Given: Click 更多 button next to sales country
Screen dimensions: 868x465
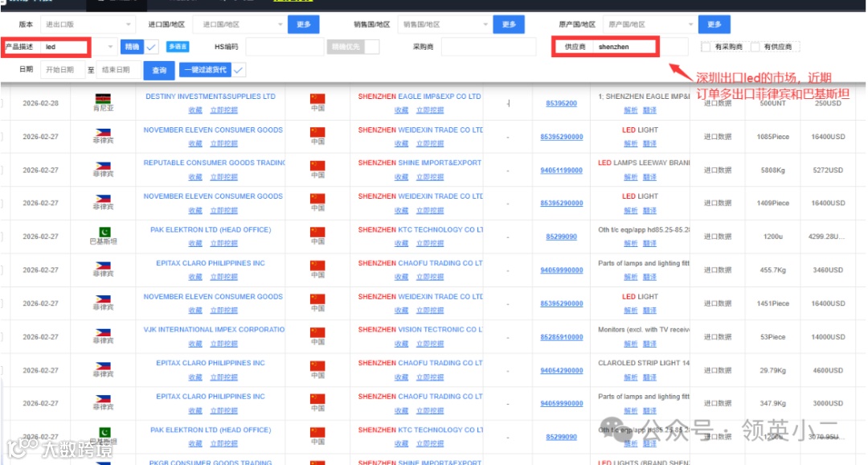Looking at the screenshot, I should click(509, 24).
